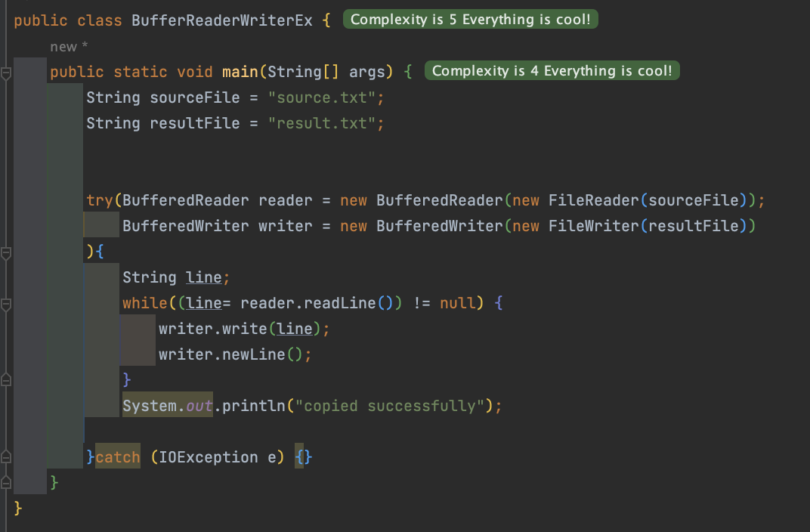Click the 'Complexity is 4 Everything is cool!' hint
This screenshot has width=810, height=532.
tap(552, 71)
